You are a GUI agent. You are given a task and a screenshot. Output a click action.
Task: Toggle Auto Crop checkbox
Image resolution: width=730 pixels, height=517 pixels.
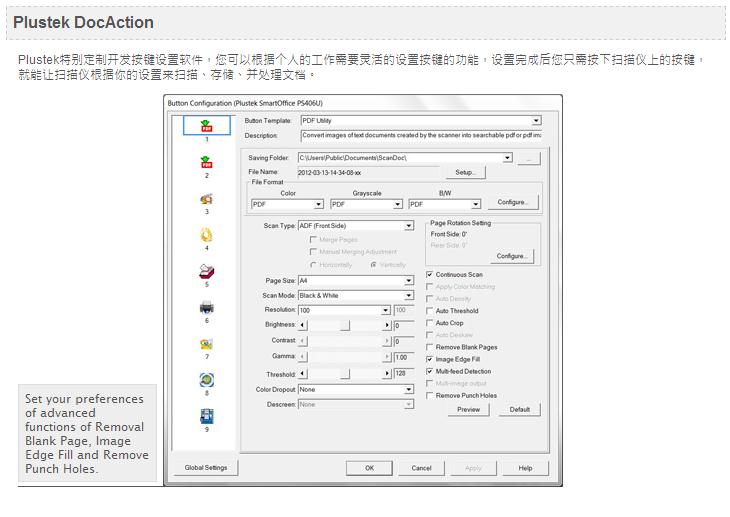point(430,323)
